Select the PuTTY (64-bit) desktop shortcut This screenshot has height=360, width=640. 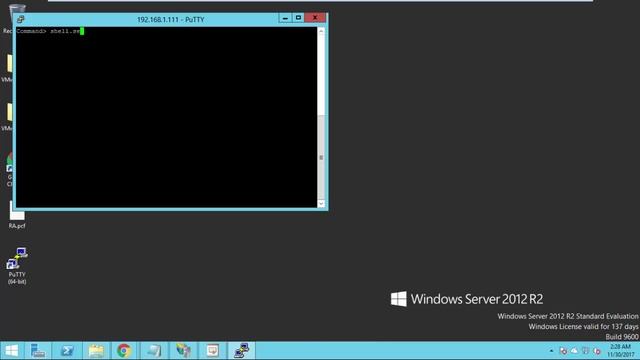click(x=17, y=265)
